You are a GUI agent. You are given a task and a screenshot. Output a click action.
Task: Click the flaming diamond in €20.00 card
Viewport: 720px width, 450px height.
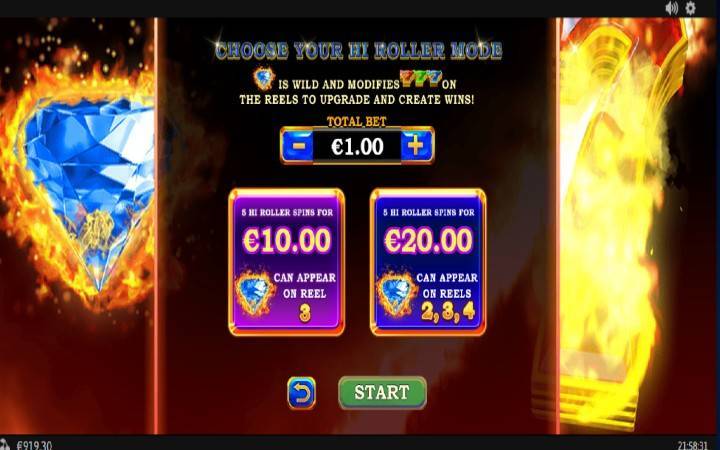(x=396, y=294)
